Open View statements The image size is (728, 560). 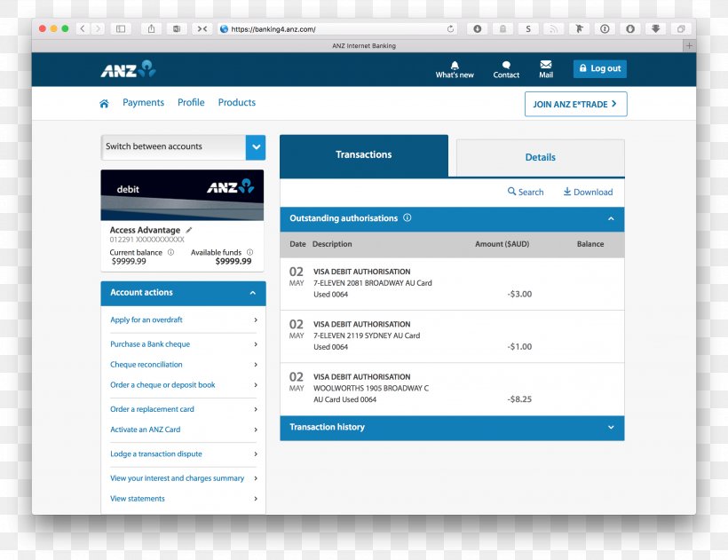pyautogui.click(x=184, y=498)
